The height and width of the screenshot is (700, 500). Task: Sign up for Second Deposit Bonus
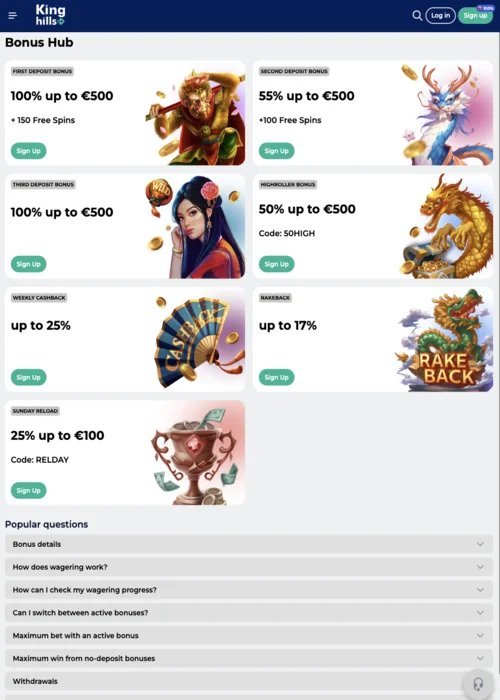(276, 151)
